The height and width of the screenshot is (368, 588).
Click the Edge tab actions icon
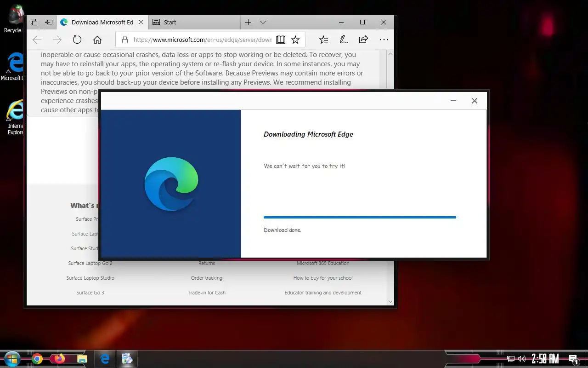pos(34,22)
